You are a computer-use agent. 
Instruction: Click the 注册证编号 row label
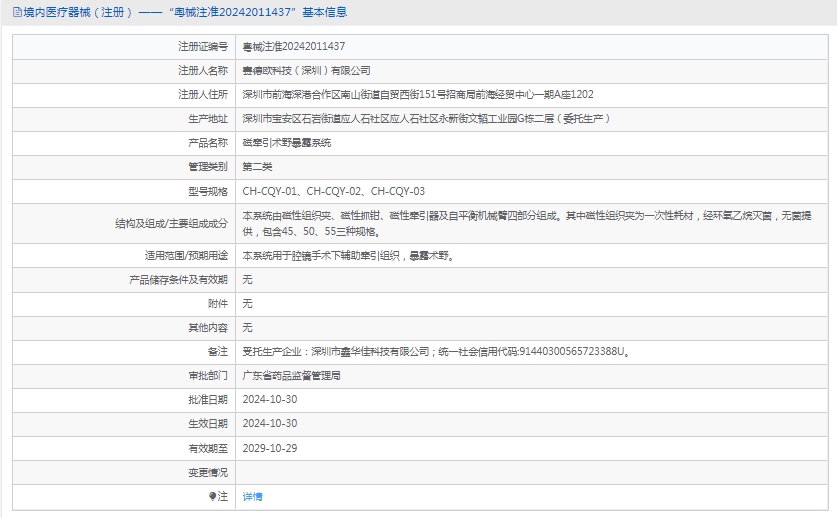[x=203, y=46]
